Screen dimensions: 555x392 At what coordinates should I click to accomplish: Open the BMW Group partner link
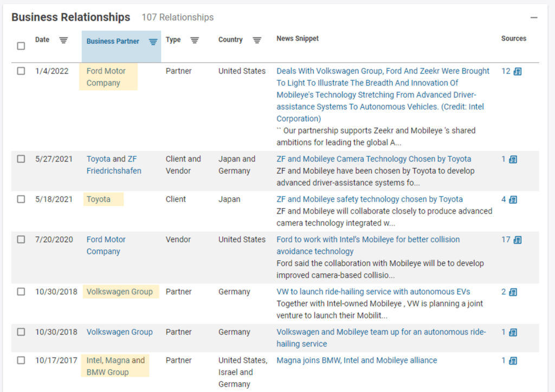click(x=108, y=372)
